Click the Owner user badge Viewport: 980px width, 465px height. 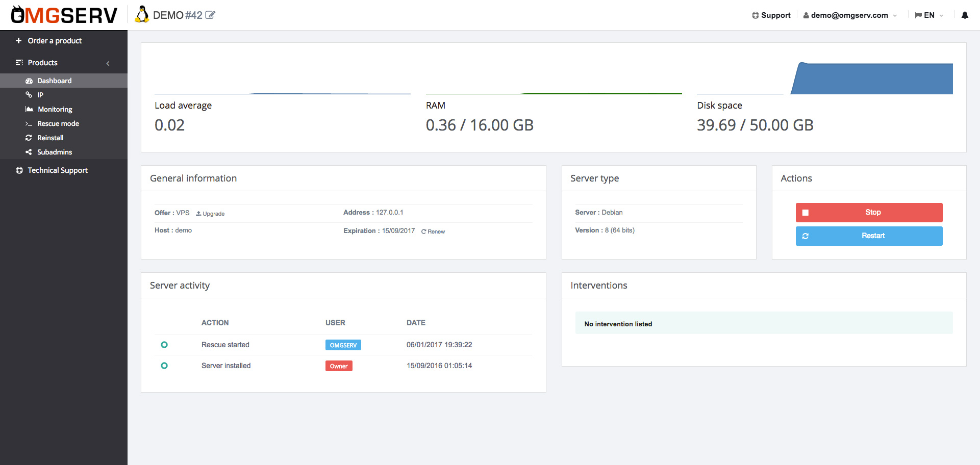pos(339,366)
